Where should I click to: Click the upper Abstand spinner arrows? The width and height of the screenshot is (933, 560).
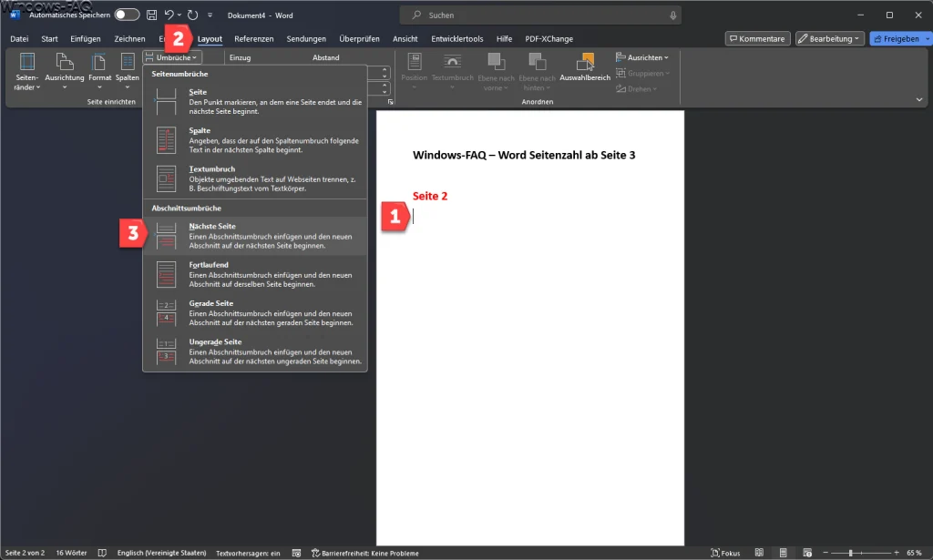[x=384, y=73]
